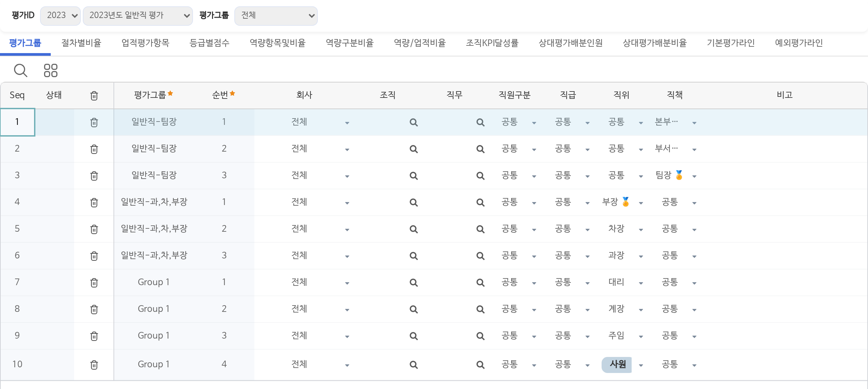
Task: Click the trash icon in the header row
Action: coord(94,96)
